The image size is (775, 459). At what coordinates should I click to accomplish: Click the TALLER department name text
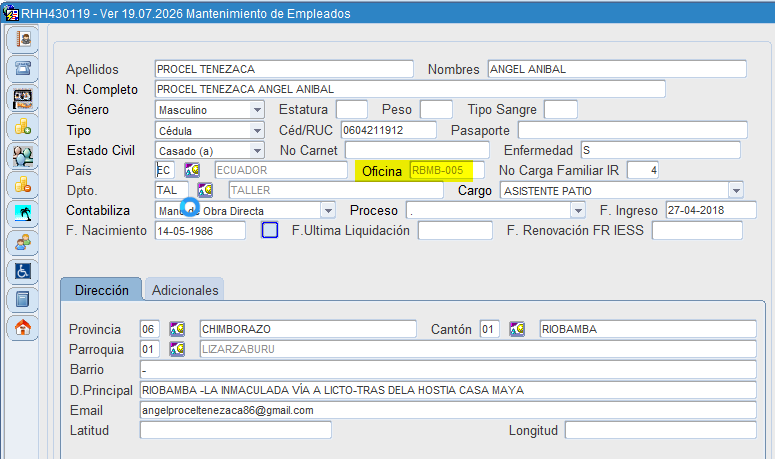pyautogui.click(x=250, y=190)
